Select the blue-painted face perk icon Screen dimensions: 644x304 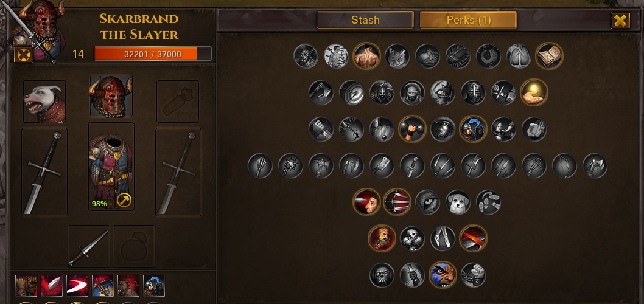[443, 274]
